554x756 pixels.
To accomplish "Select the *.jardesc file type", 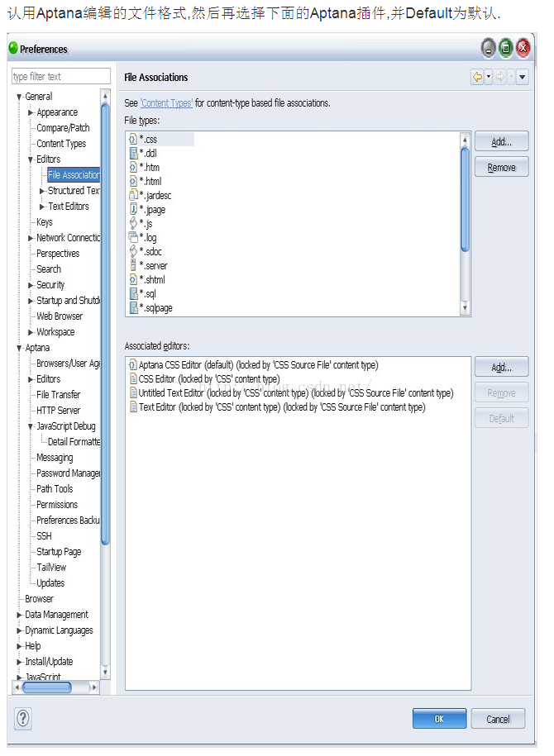I will click(150, 195).
